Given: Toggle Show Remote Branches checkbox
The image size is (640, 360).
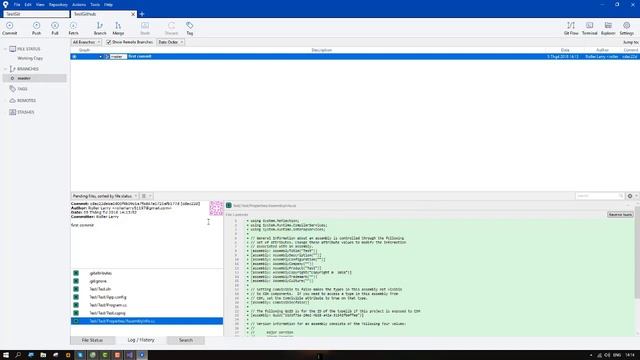Looking at the screenshot, I should click(109, 42).
